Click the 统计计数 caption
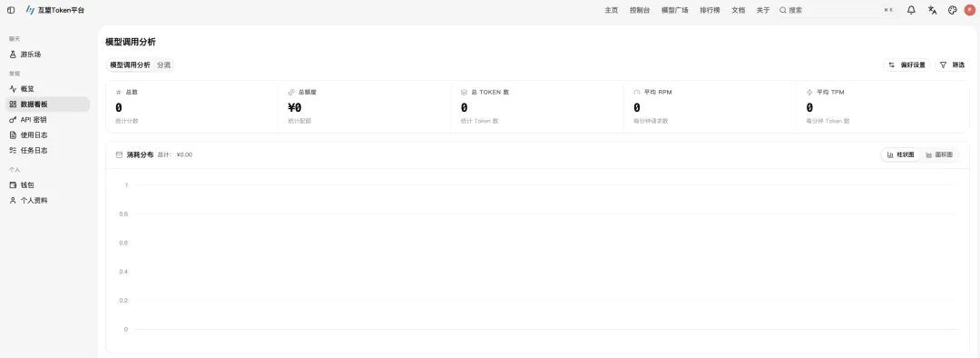This screenshot has width=980, height=358. 127,121
